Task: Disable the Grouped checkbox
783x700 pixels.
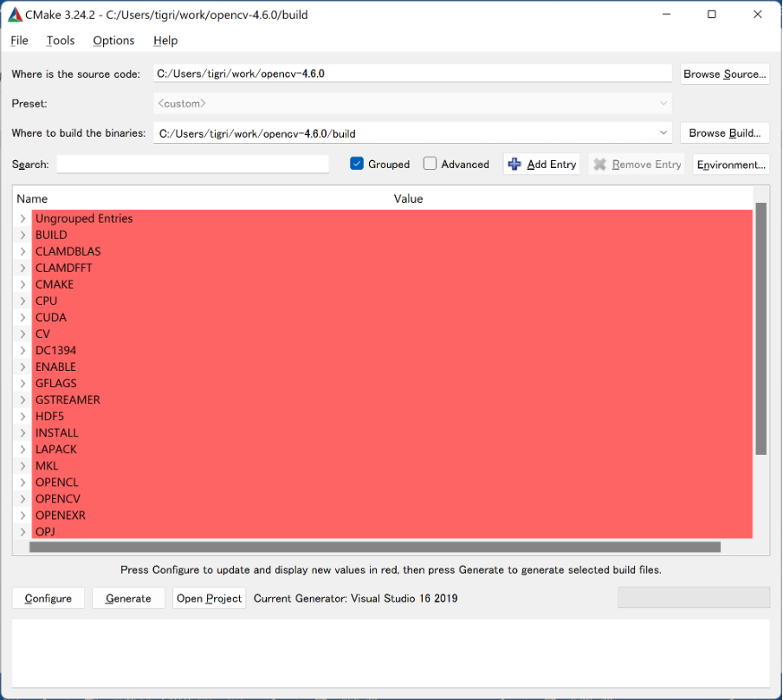Action: 358,164
